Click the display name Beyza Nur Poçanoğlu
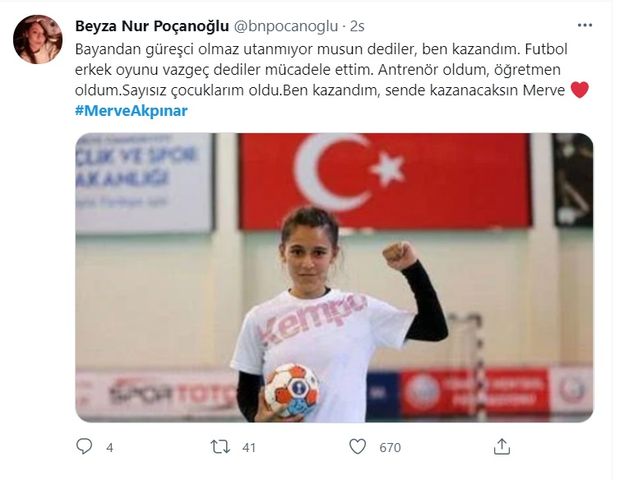 click(x=152, y=26)
